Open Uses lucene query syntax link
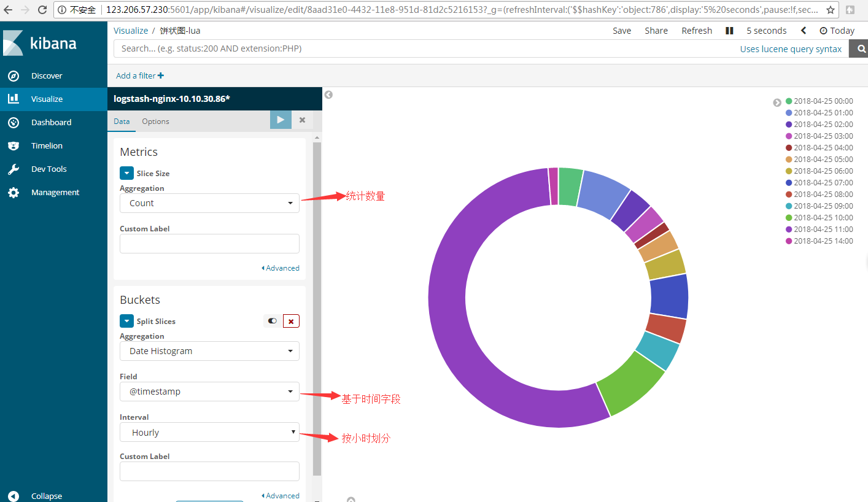The height and width of the screenshot is (502, 868). tap(791, 49)
